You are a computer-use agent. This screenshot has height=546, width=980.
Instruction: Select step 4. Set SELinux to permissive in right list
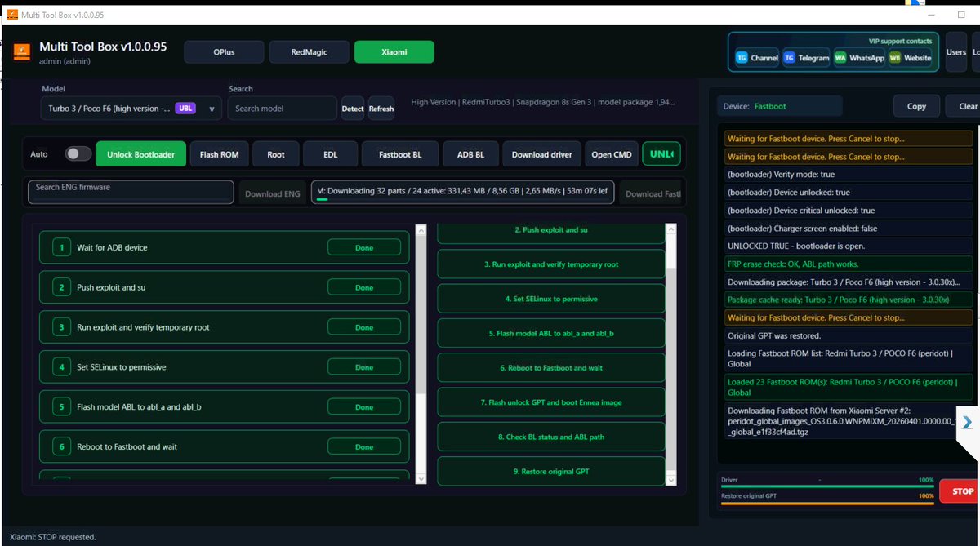[x=551, y=299]
